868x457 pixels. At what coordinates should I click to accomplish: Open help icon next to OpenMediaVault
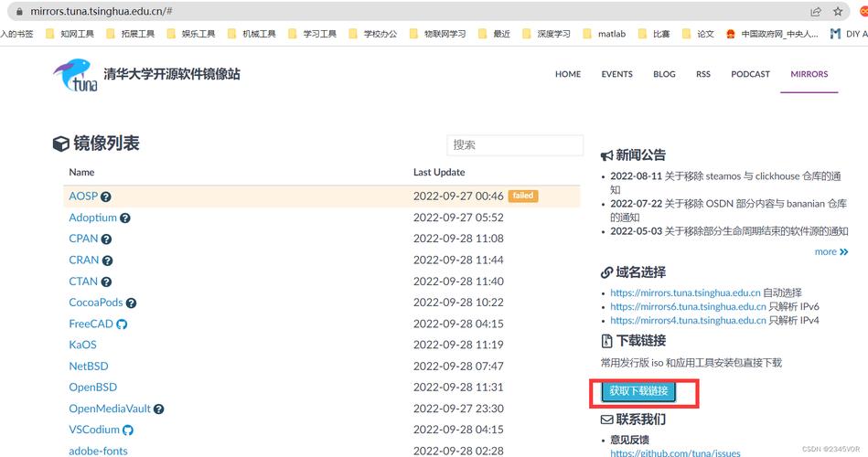pyautogui.click(x=159, y=409)
